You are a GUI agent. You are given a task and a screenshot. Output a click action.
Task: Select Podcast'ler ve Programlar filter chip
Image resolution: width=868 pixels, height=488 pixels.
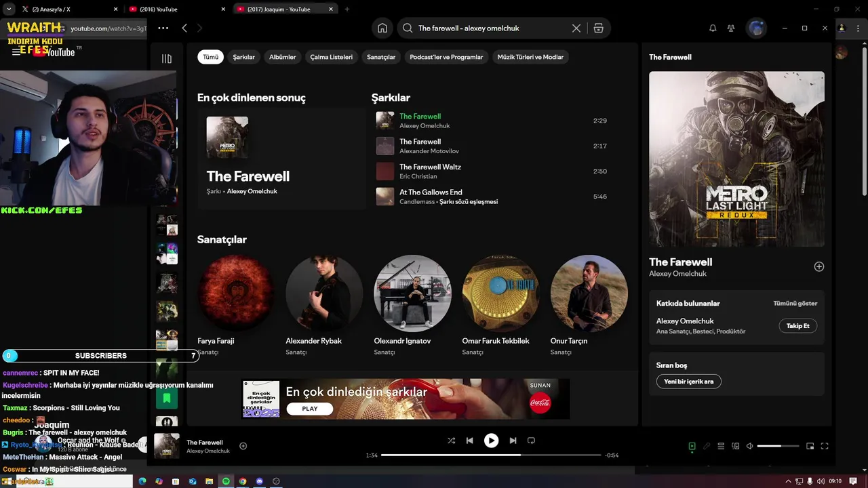click(x=446, y=57)
